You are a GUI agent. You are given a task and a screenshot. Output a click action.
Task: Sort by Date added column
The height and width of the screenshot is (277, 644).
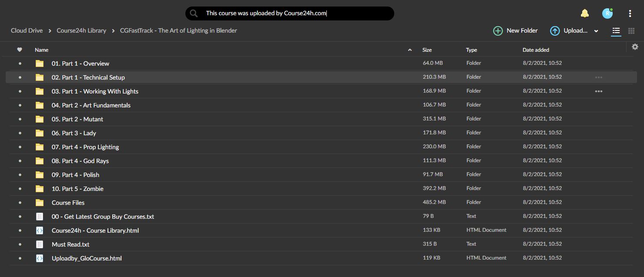click(536, 50)
